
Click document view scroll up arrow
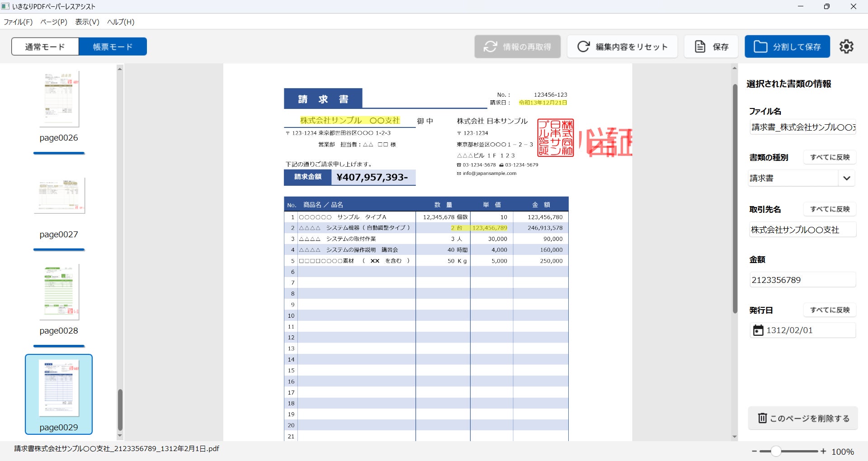735,68
